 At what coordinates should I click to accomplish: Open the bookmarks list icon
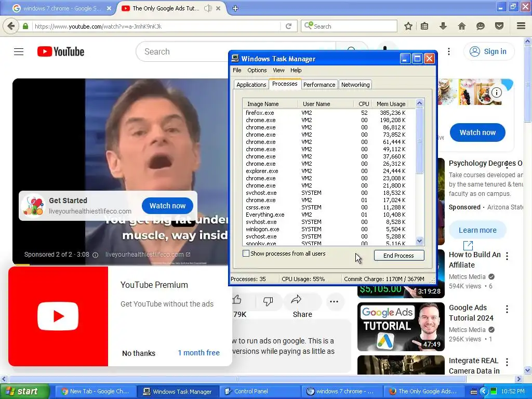(424, 26)
